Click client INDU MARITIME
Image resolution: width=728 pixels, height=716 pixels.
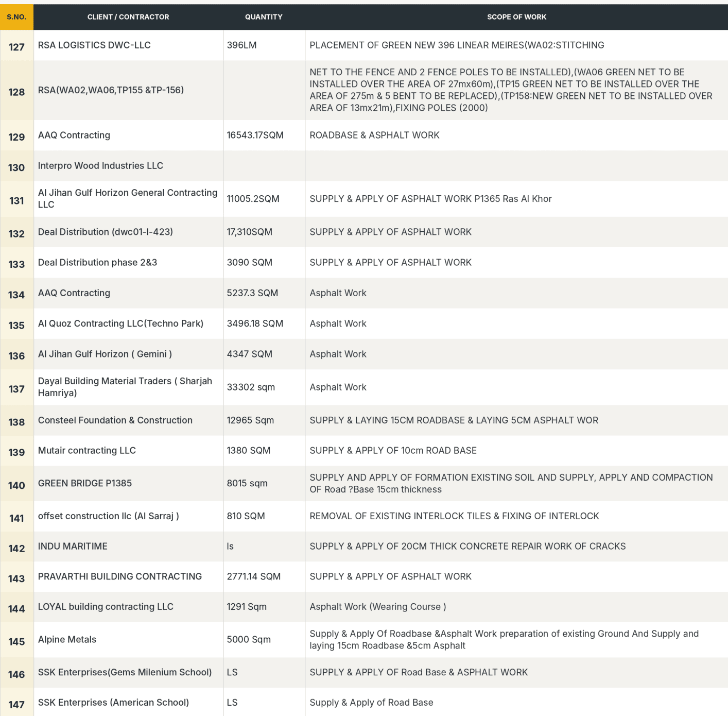pos(73,547)
